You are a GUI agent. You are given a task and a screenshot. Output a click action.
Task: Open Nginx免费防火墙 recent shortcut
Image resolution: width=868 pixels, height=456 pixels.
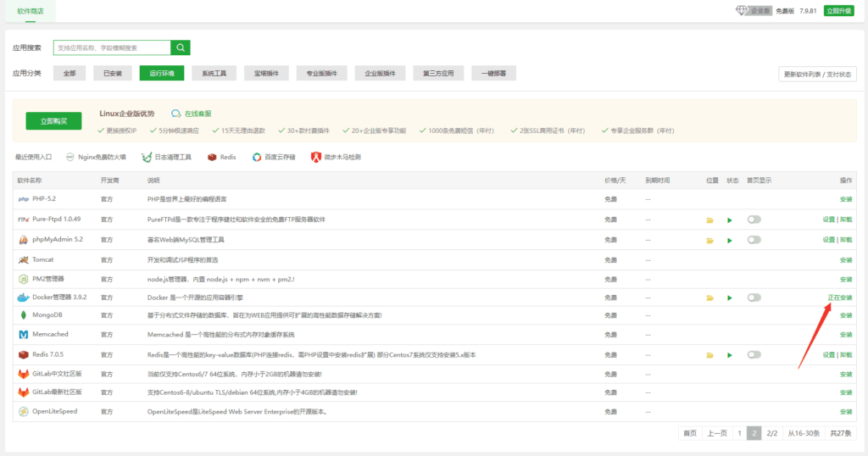[96, 157]
